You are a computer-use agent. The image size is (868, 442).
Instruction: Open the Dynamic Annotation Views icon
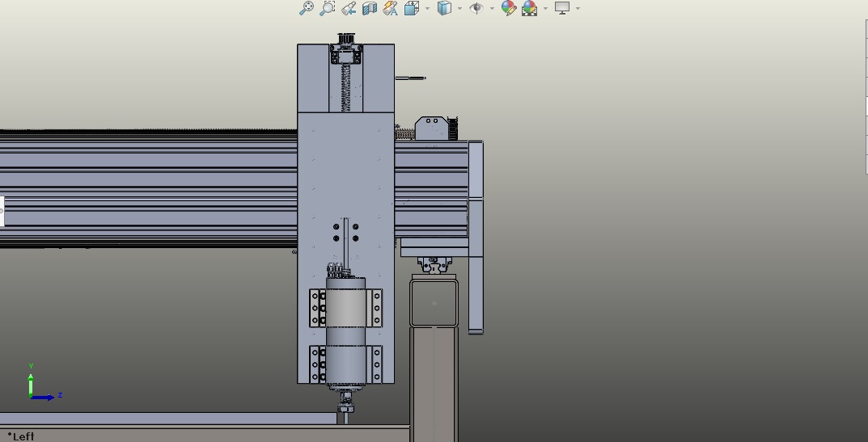tap(391, 8)
